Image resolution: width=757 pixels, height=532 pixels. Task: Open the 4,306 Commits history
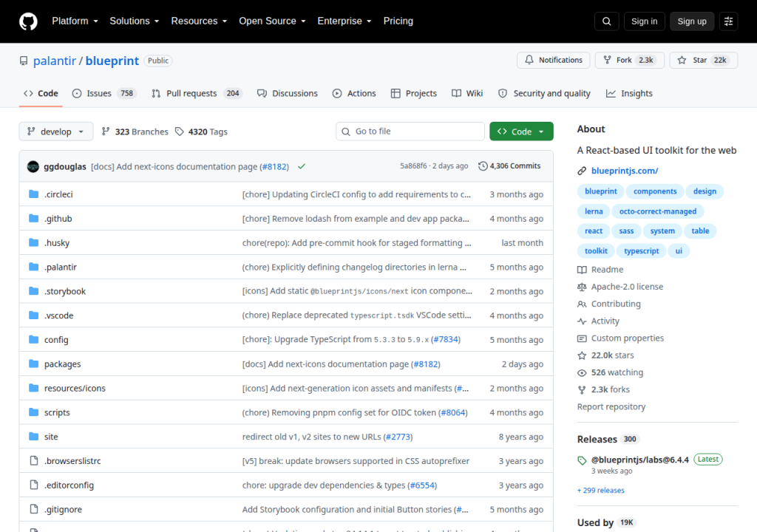(509, 166)
